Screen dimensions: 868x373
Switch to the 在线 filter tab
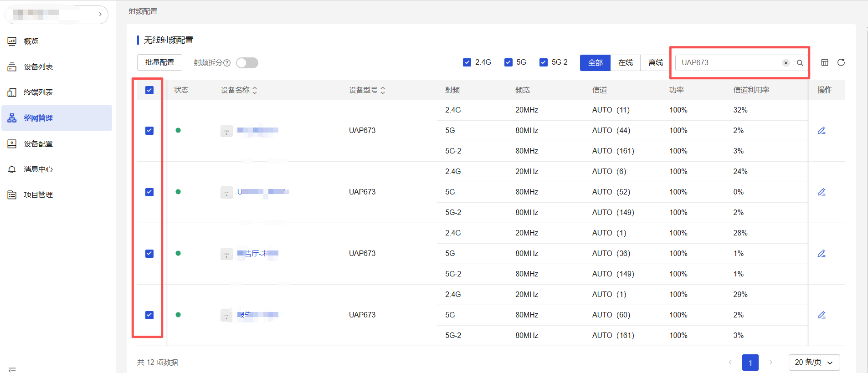pos(625,63)
